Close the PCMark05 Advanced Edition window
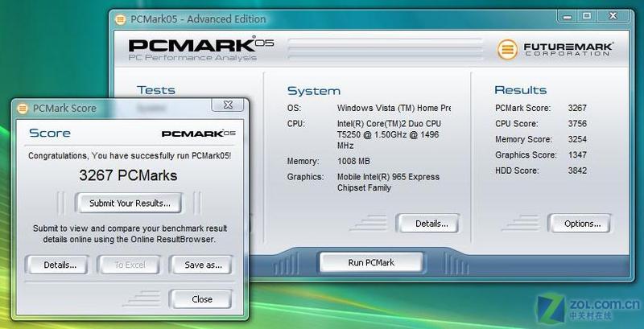Viewport: 644px width, 329px height. (x=613, y=16)
